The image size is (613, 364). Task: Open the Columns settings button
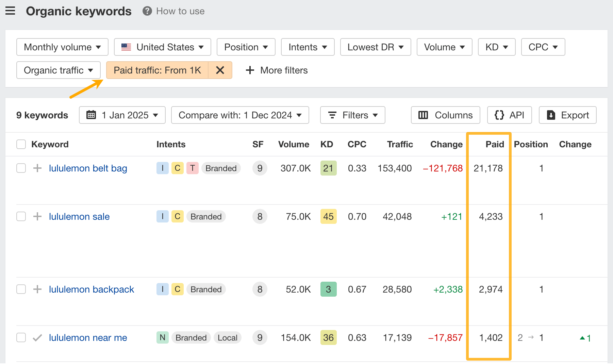click(x=445, y=115)
